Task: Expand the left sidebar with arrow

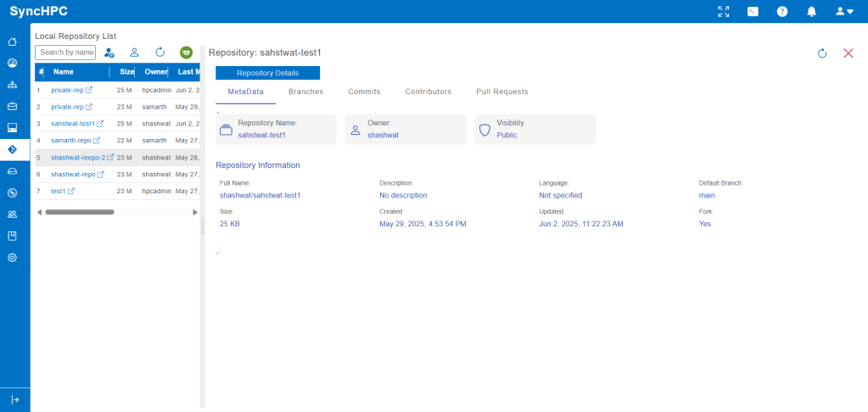Action: point(14,399)
